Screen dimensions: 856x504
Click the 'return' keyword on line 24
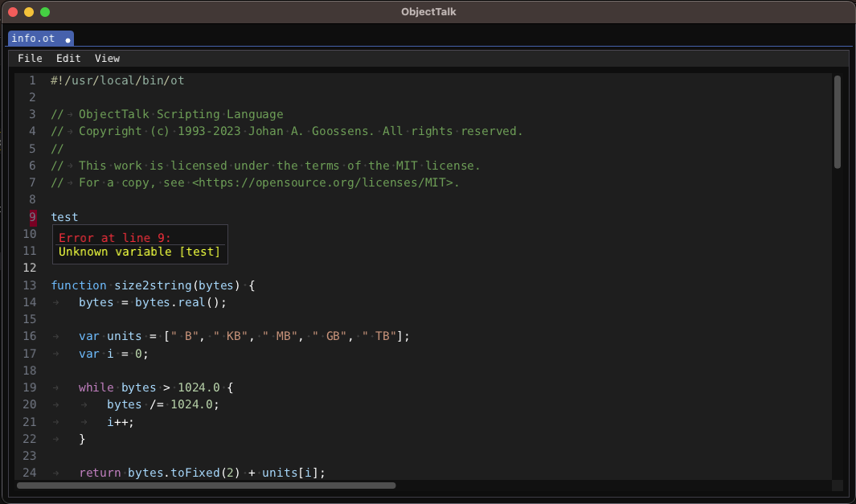100,473
